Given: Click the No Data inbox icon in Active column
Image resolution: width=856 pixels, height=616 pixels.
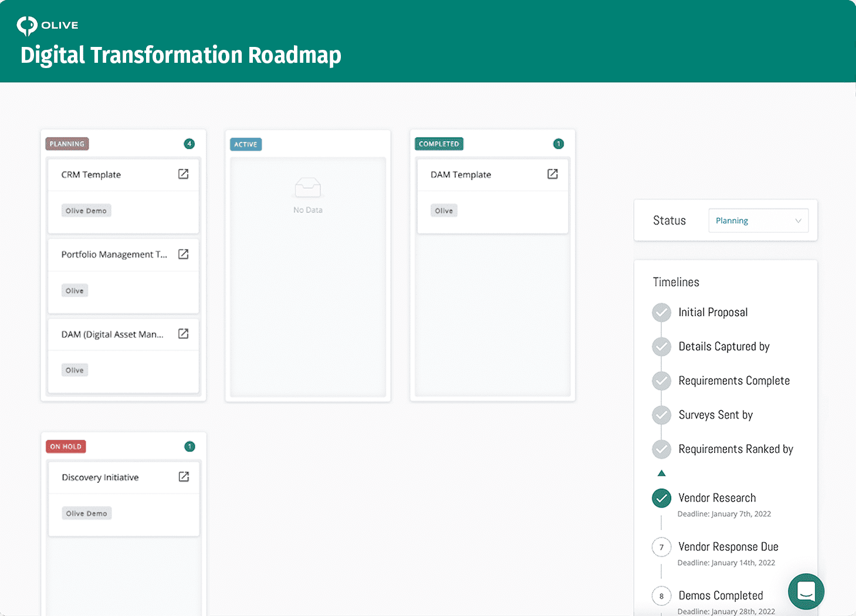Looking at the screenshot, I should (x=307, y=188).
